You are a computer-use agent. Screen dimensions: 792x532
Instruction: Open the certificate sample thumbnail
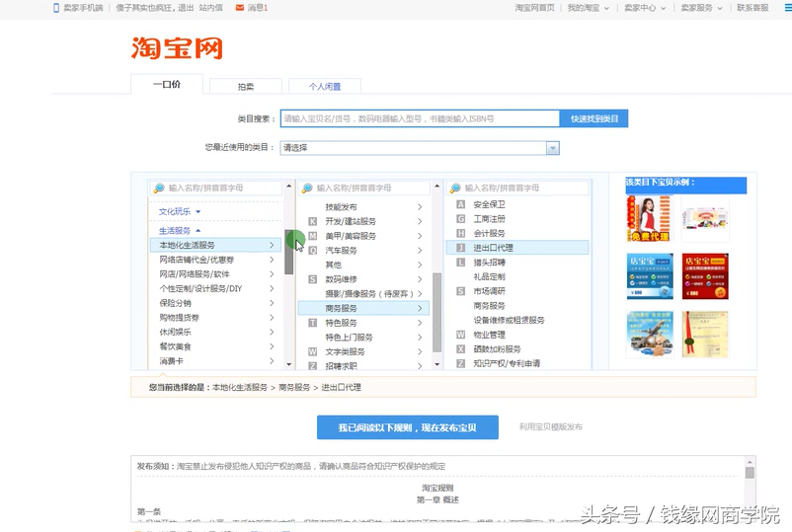705,335
